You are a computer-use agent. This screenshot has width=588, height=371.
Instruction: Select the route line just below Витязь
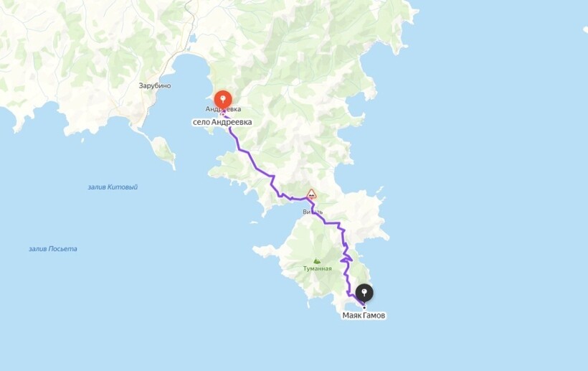(x=319, y=218)
